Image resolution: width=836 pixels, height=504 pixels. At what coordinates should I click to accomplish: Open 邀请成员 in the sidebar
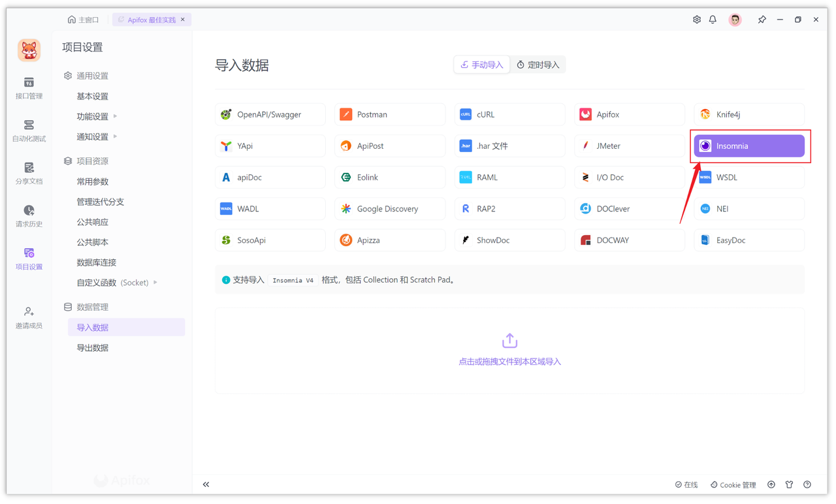pyautogui.click(x=29, y=318)
